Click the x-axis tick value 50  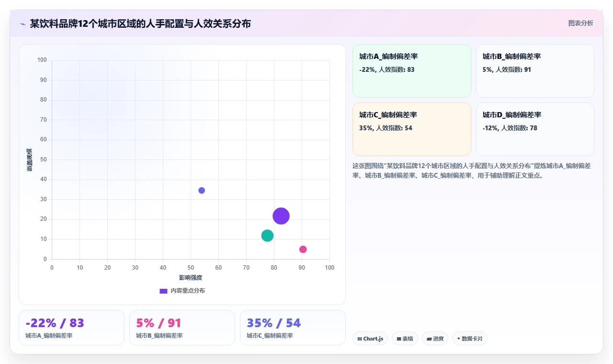click(x=191, y=267)
